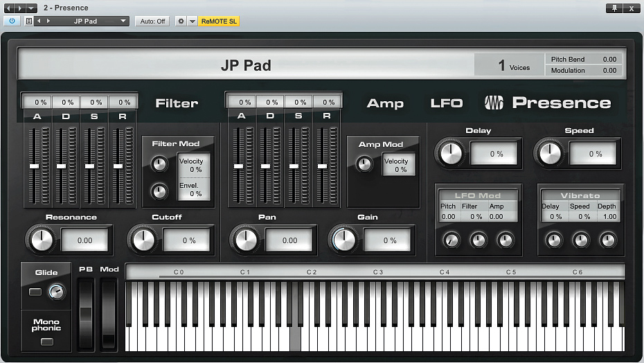Click the Auto: Off automation button

[152, 21]
